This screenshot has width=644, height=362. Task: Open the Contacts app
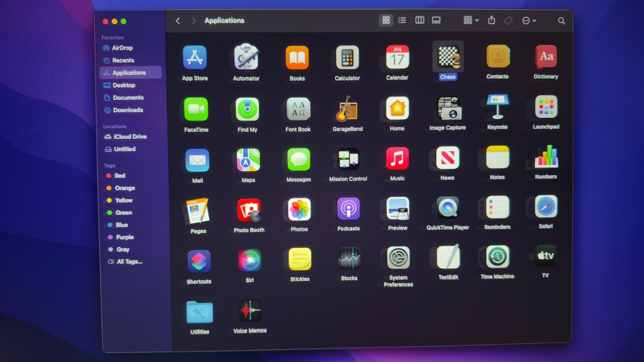click(498, 56)
